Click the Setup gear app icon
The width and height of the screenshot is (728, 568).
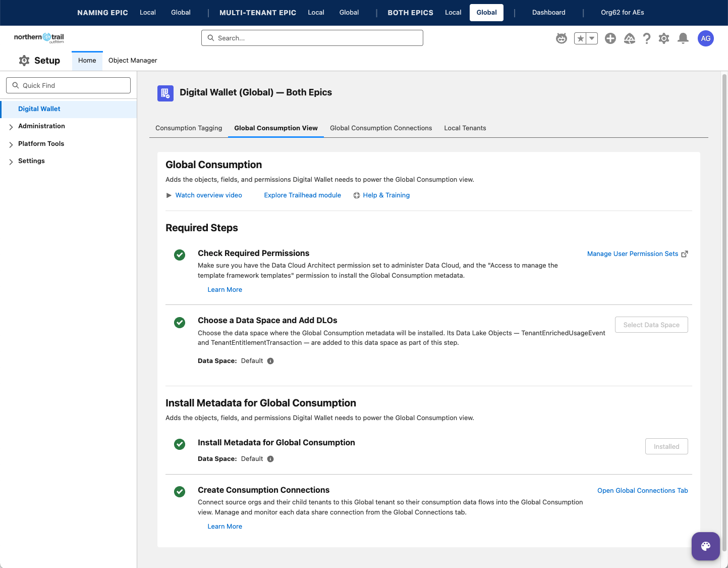tap(24, 61)
